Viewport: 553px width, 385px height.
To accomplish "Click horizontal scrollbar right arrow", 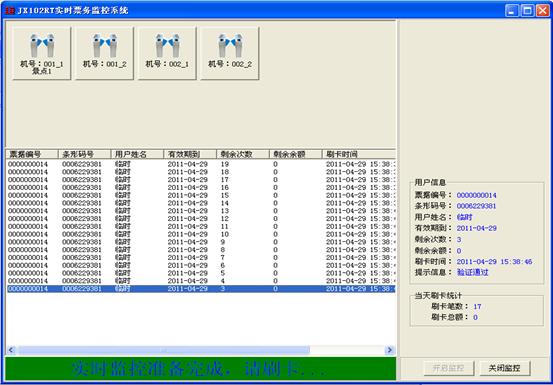I will (x=390, y=350).
